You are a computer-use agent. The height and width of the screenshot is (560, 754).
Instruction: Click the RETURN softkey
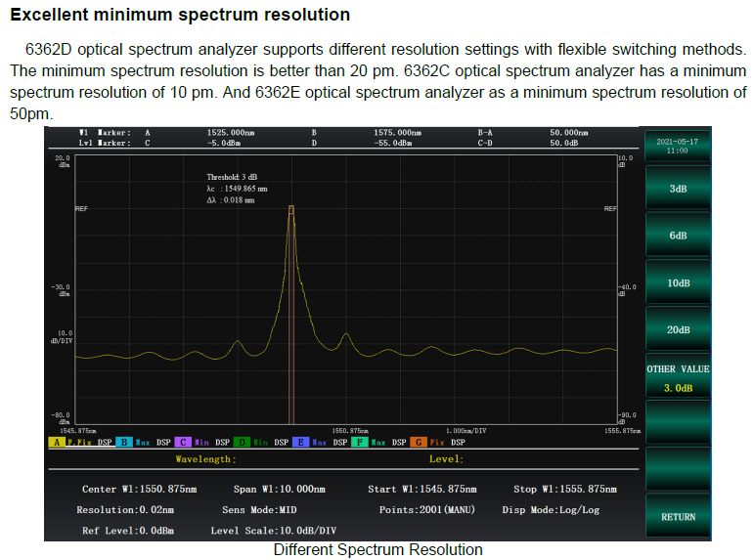point(678,516)
